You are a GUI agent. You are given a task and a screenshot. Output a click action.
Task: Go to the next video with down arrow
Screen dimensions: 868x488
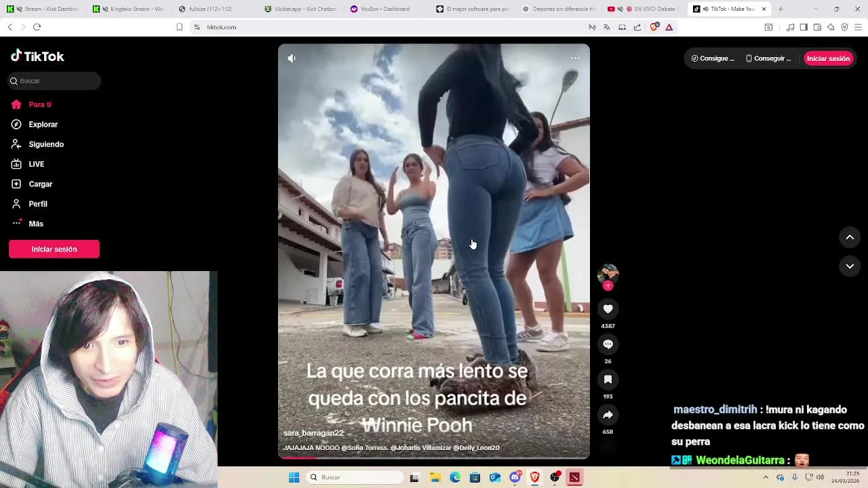850,266
